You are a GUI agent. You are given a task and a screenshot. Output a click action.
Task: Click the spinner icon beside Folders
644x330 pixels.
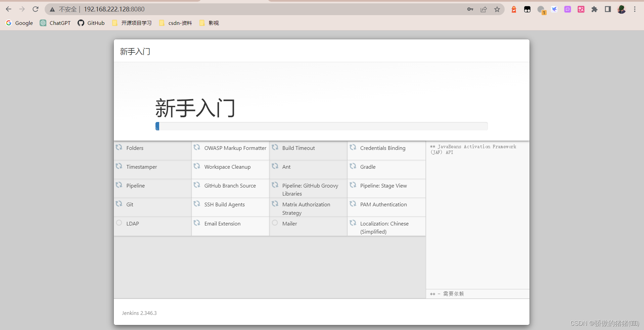point(119,147)
